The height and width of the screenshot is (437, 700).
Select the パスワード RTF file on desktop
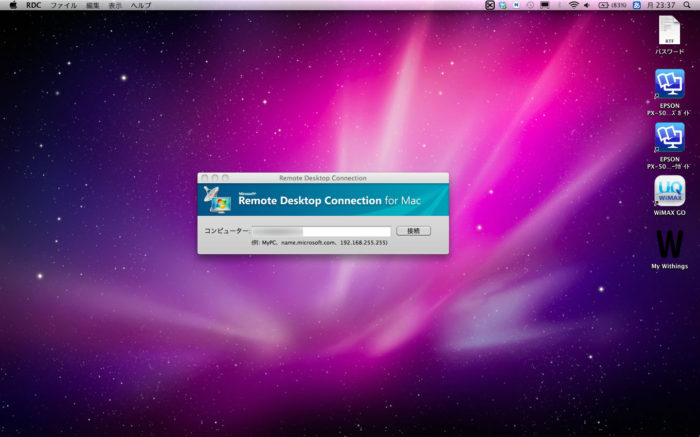(x=669, y=31)
